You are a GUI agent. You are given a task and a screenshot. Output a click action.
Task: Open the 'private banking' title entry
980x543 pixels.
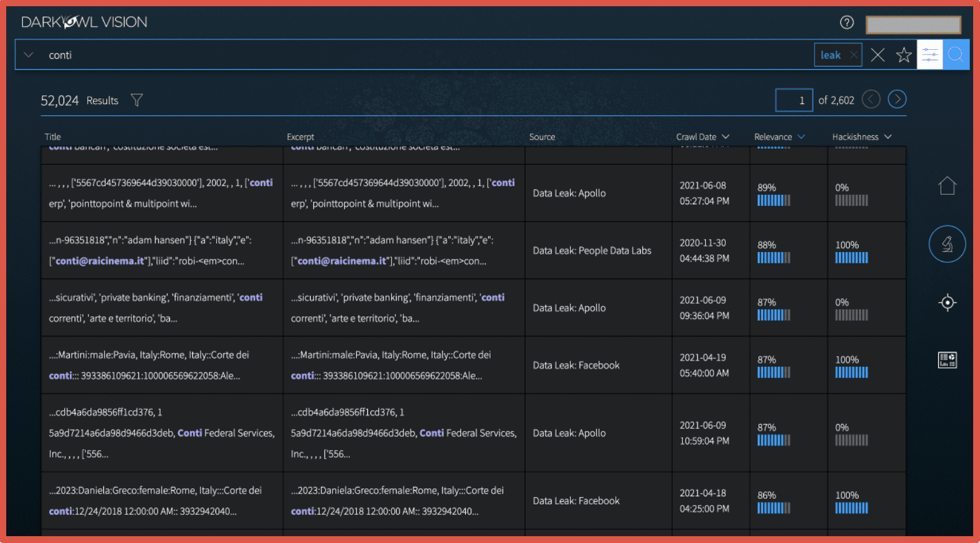[x=162, y=308]
